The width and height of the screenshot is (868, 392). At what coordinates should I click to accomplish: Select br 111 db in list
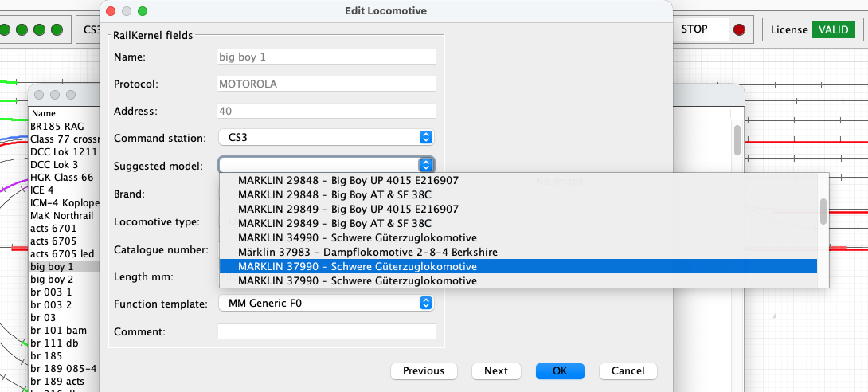coord(65,343)
